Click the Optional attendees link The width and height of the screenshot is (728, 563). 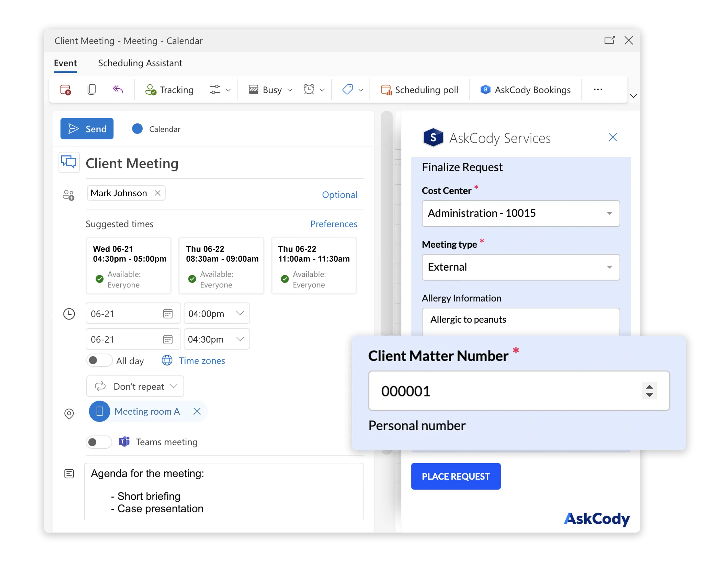point(339,195)
